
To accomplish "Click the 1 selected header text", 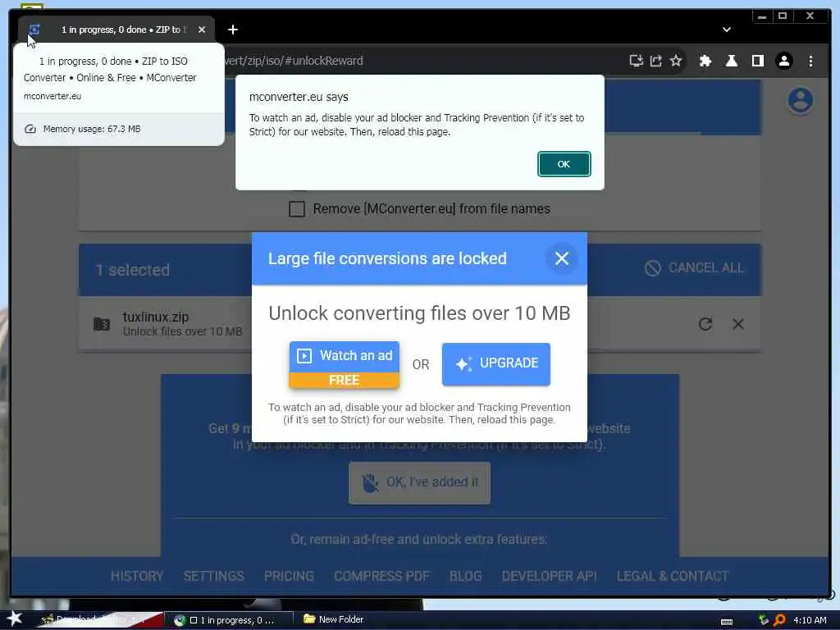I will pyautogui.click(x=132, y=270).
